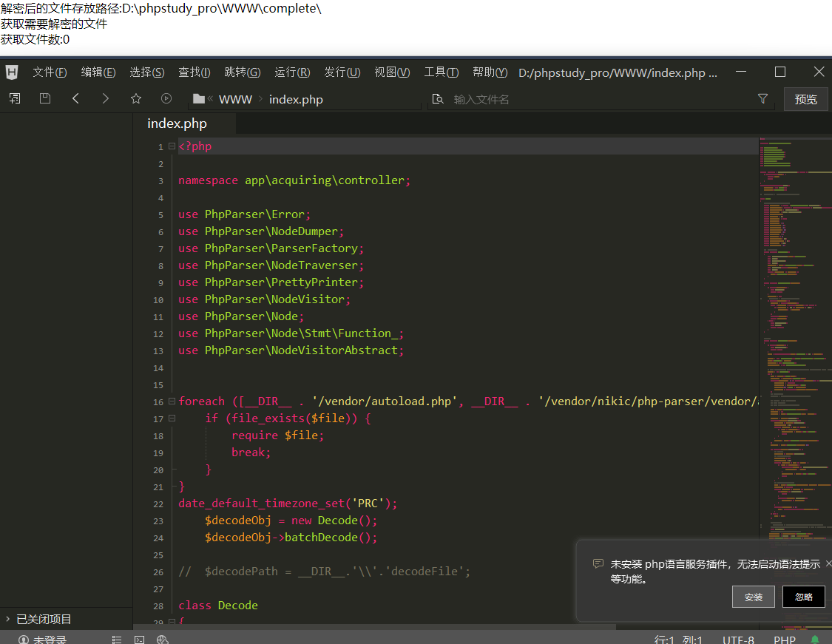Click the notification bell icon
Viewport: 832px width, 644px height.
pyautogui.click(x=814, y=640)
